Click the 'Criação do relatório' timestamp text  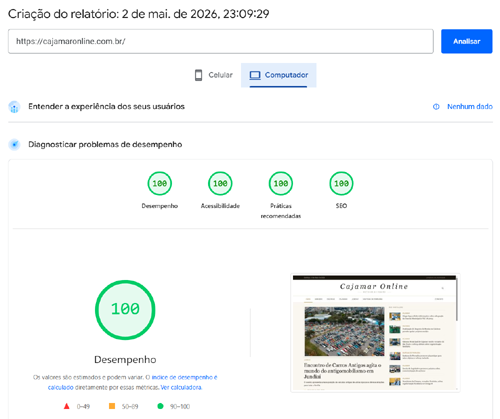139,14
